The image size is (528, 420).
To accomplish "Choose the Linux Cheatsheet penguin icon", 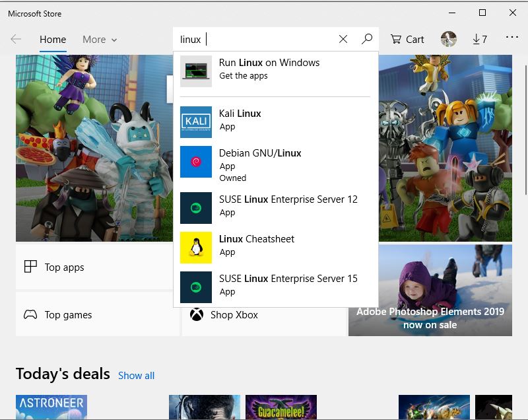I will tap(196, 248).
